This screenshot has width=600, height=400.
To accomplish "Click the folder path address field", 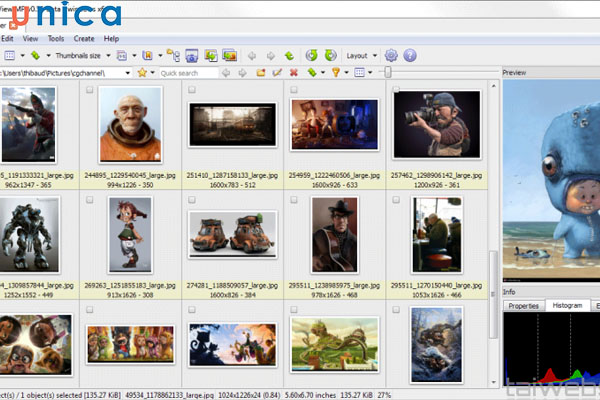I will click(62, 73).
